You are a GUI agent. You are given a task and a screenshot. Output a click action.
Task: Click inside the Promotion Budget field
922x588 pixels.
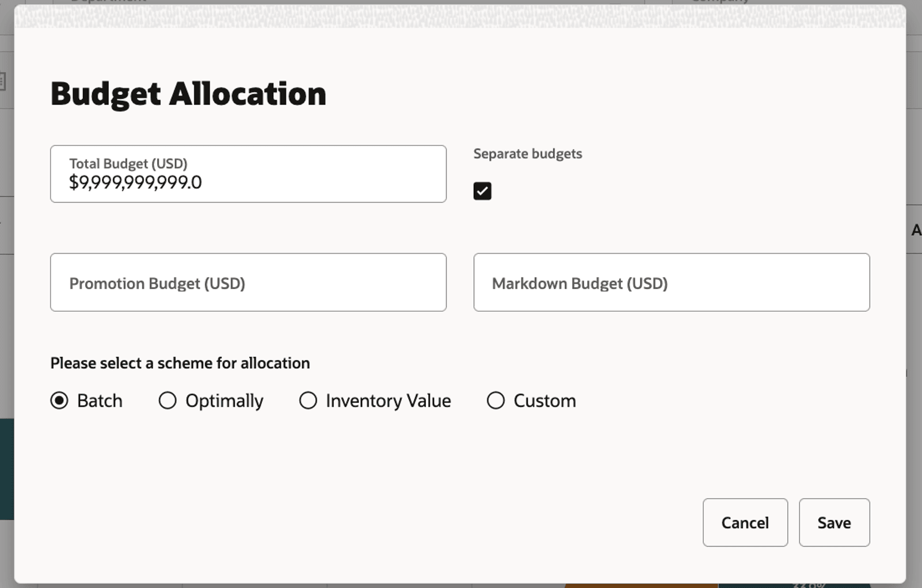[x=248, y=282]
